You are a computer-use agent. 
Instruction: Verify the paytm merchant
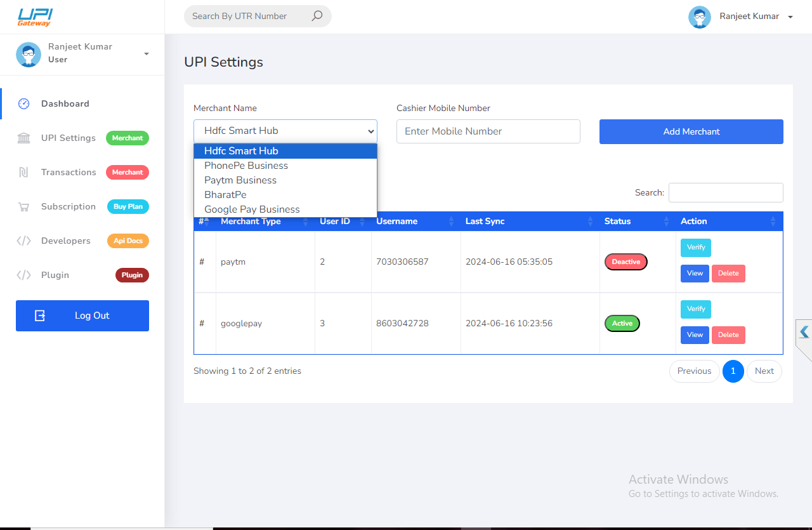(696, 248)
